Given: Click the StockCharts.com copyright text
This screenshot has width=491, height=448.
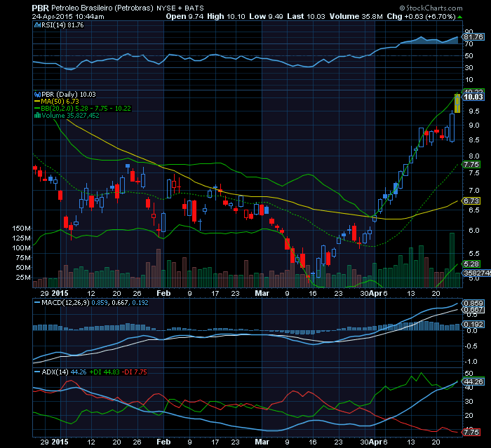Looking at the screenshot, I should click(x=431, y=8).
